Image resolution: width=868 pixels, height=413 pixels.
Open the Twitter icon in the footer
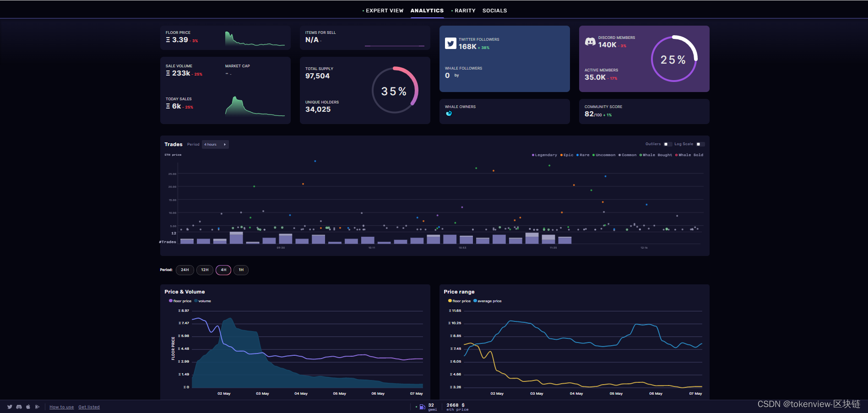click(x=10, y=407)
